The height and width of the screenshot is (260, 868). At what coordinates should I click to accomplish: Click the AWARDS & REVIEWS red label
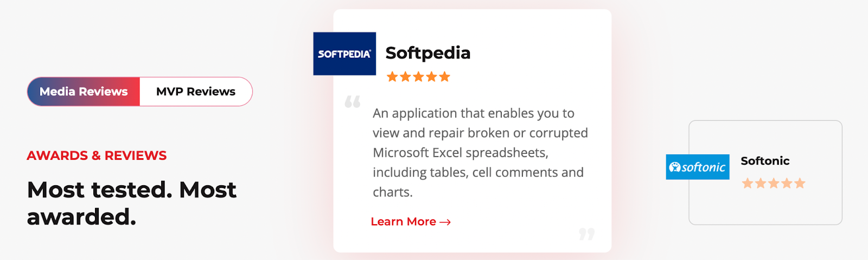(97, 155)
